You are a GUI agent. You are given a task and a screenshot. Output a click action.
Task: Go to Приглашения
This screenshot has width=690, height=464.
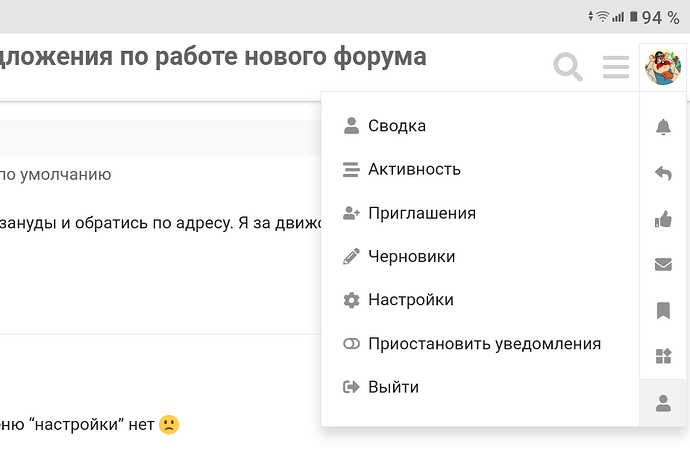pos(480,213)
